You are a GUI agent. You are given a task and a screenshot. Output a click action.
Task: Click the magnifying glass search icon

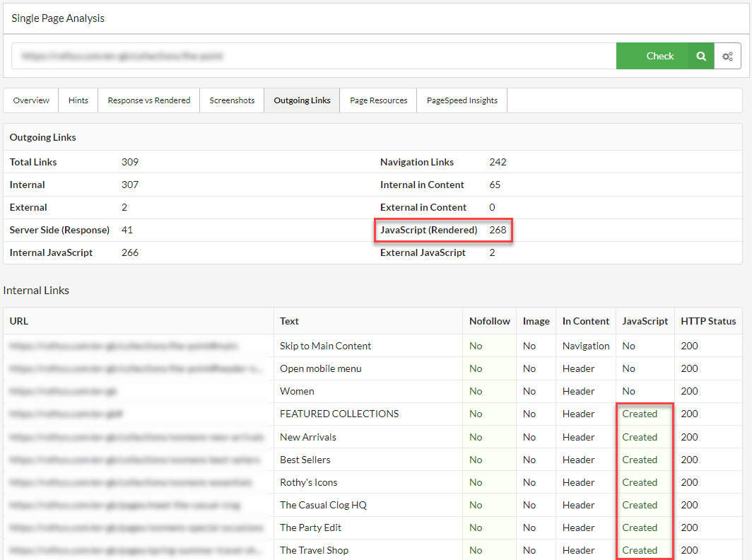pos(700,56)
